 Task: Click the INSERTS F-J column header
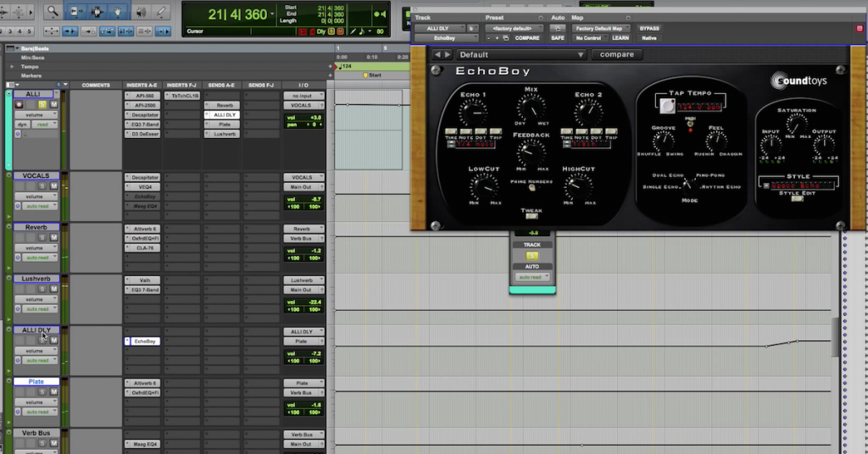pos(181,86)
